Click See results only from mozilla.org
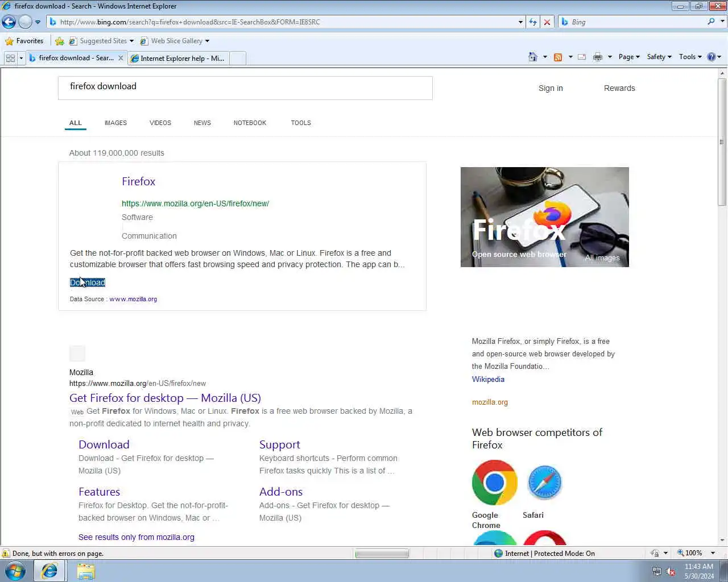The image size is (728, 582). coord(136,537)
